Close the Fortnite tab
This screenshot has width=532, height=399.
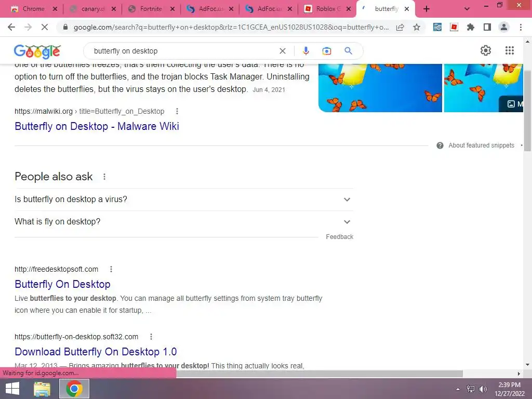(172, 9)
